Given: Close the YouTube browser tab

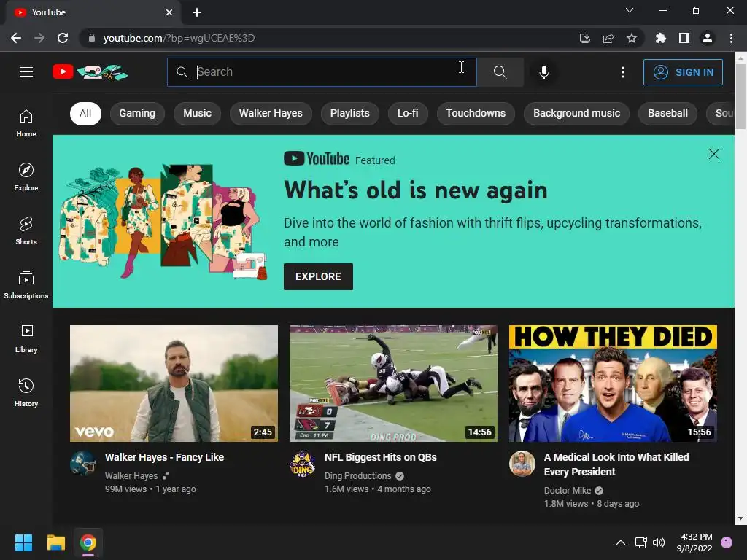Looking at the screenshot, I should (169, 12).
